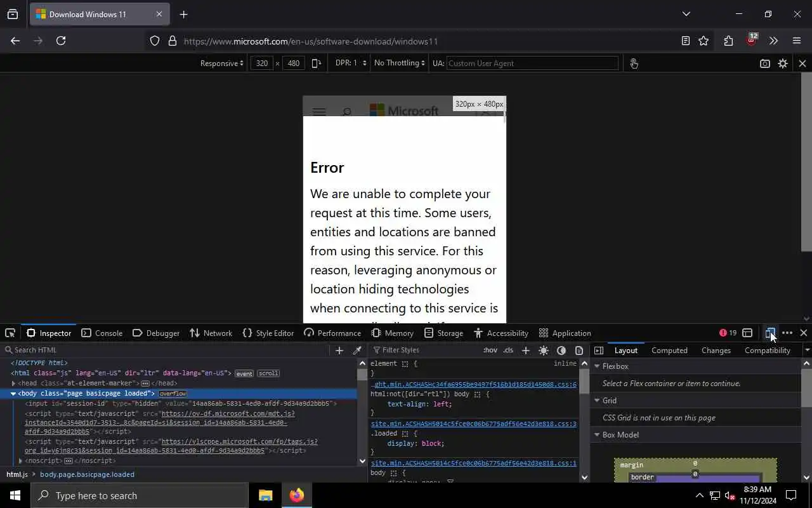Toggle reader view
812x508 pixels.
[685, 41]
